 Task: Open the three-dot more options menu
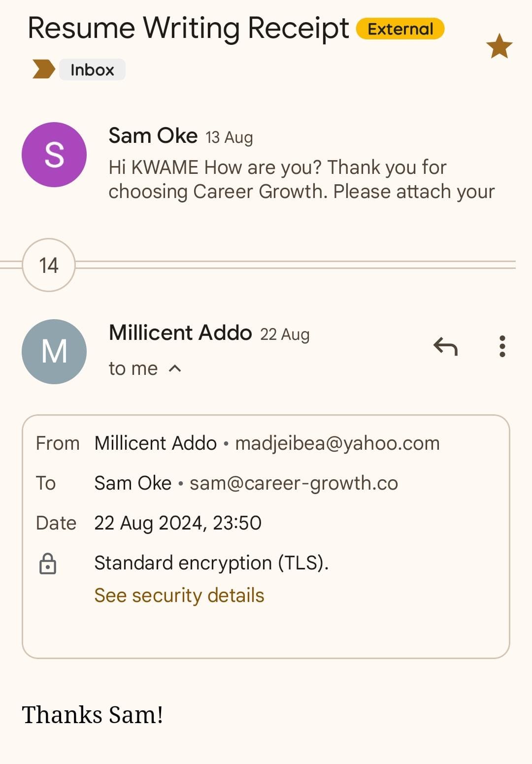[502, 346]
